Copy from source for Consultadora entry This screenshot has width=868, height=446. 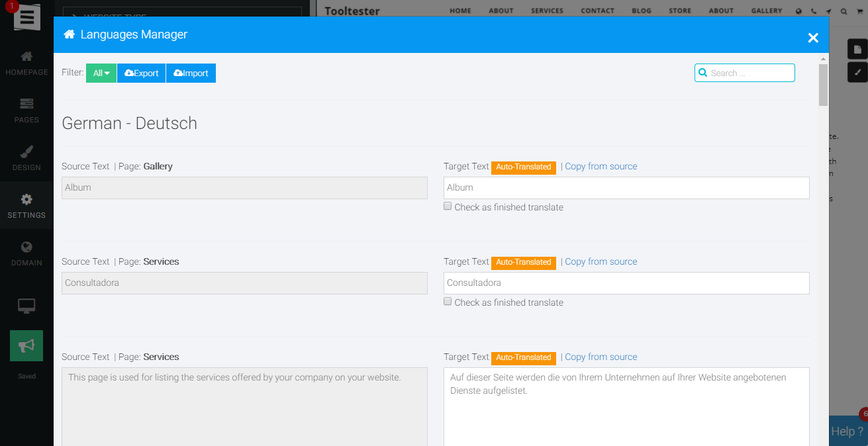[601, 261]
